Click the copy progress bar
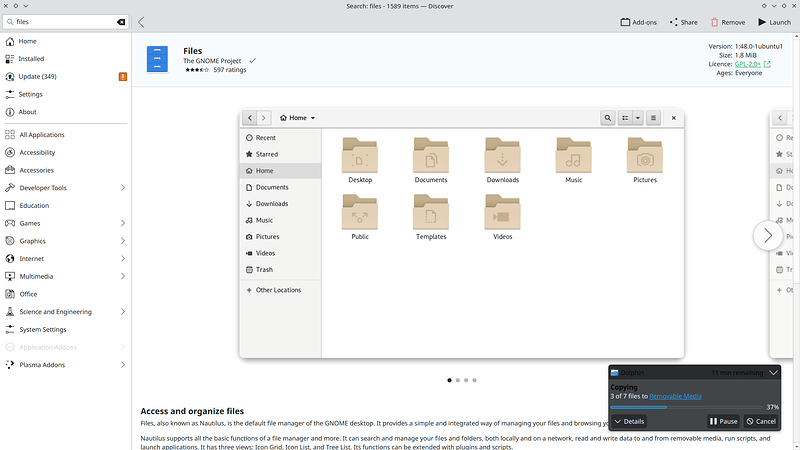Viewport: 800px width, 450px height. pos(686,407)
